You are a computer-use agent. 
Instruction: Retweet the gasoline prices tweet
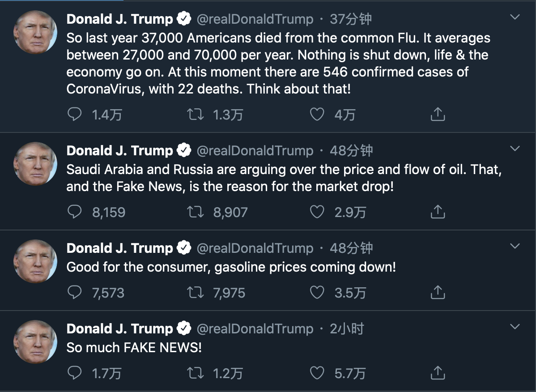(x=195, y=293)
